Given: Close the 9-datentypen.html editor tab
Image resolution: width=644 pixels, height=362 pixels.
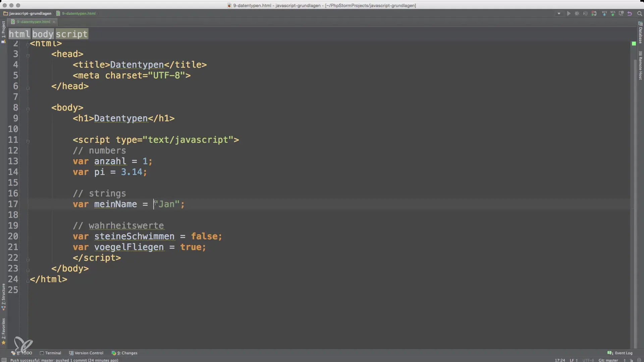Looking at the screenshot, I should tap(54, 22).
